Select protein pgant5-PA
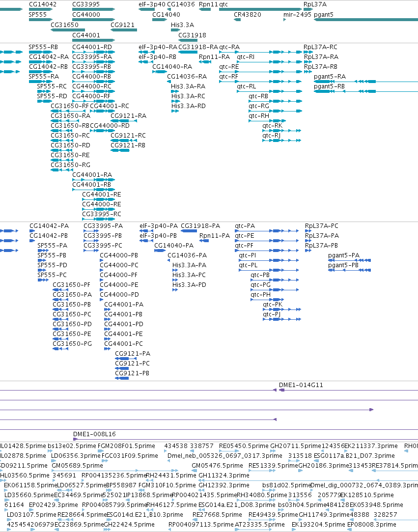 [344, 255]
